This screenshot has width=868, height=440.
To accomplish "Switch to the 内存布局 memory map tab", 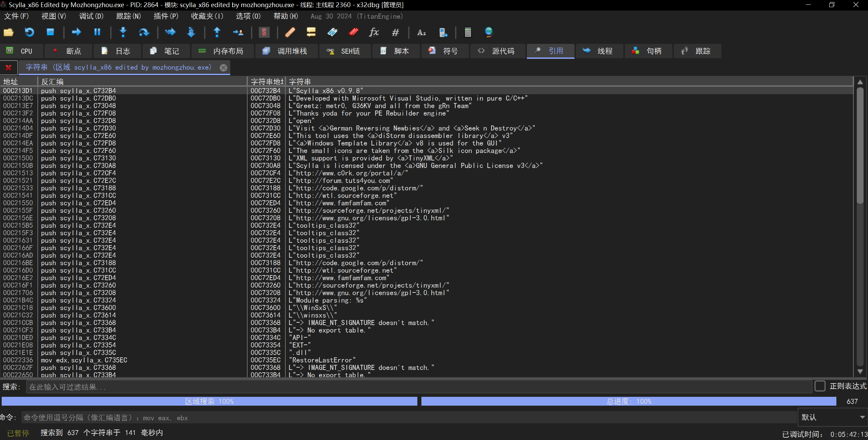I will [222, 51].
